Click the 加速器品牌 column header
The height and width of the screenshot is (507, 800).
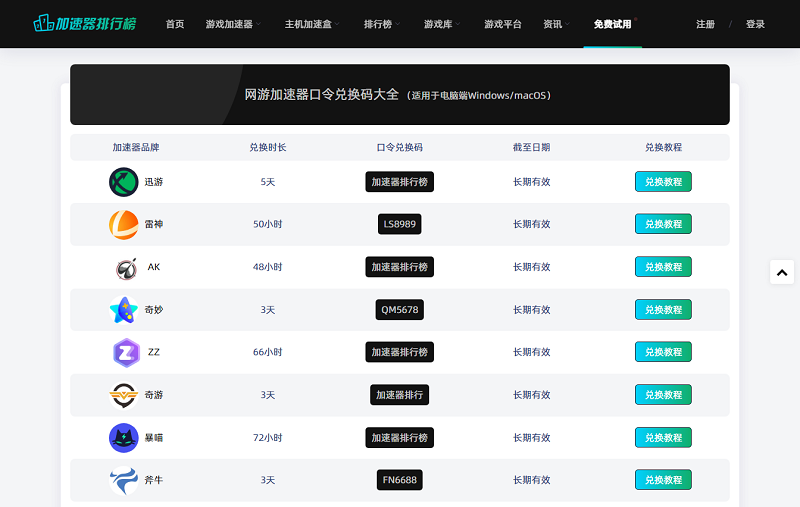click(136, 147)
